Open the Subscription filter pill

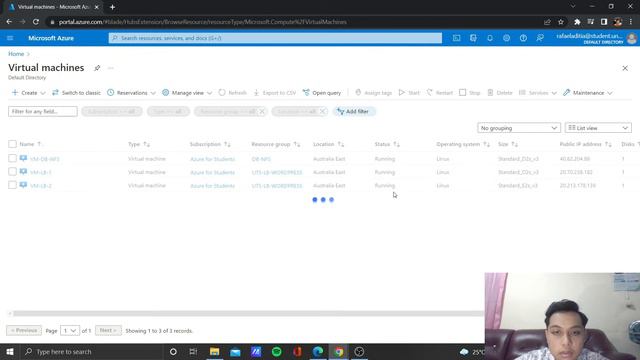(111, 111)
